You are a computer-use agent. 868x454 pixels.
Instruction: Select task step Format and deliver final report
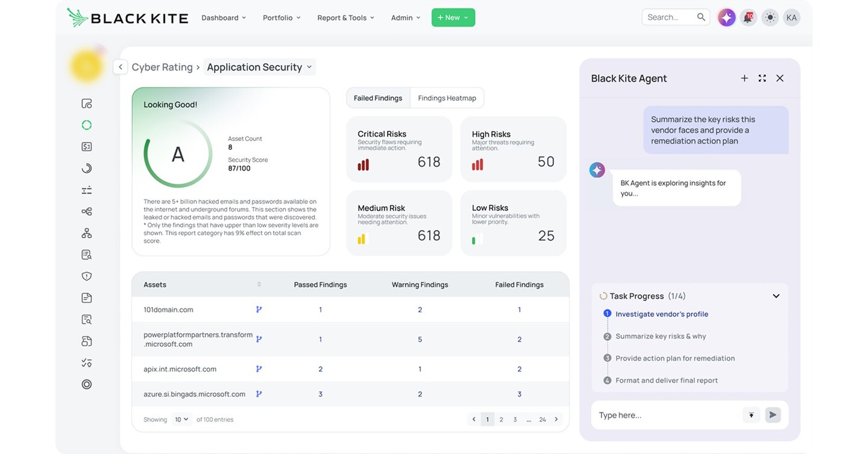pos(666,381)
